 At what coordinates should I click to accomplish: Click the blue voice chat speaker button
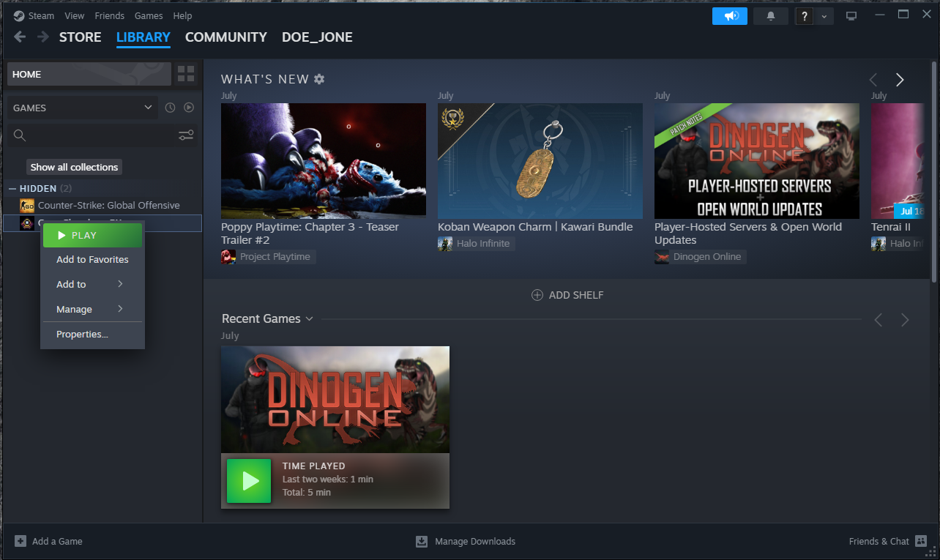(729, 15)
